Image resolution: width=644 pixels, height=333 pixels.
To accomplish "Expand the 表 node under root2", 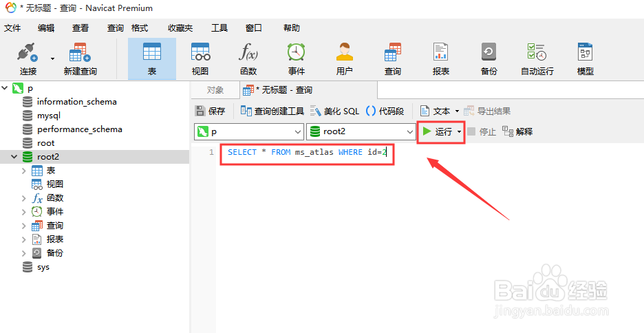I will tap(24, 171).
